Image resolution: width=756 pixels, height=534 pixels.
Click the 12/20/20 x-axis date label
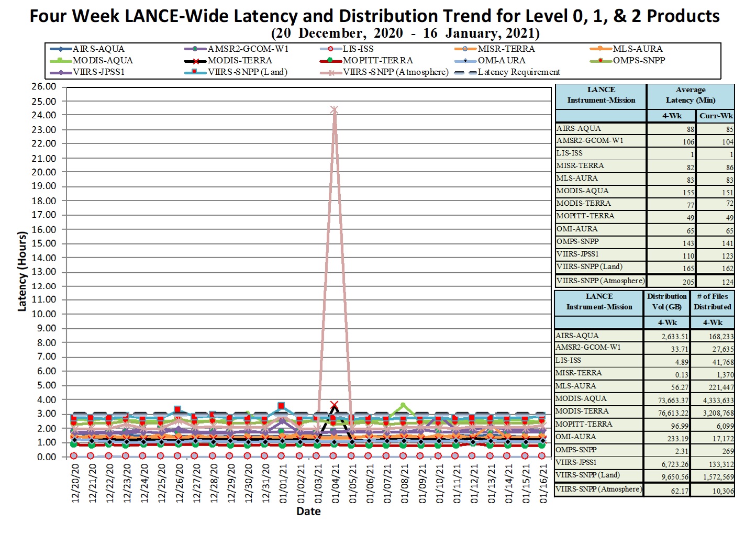point(75,483)
